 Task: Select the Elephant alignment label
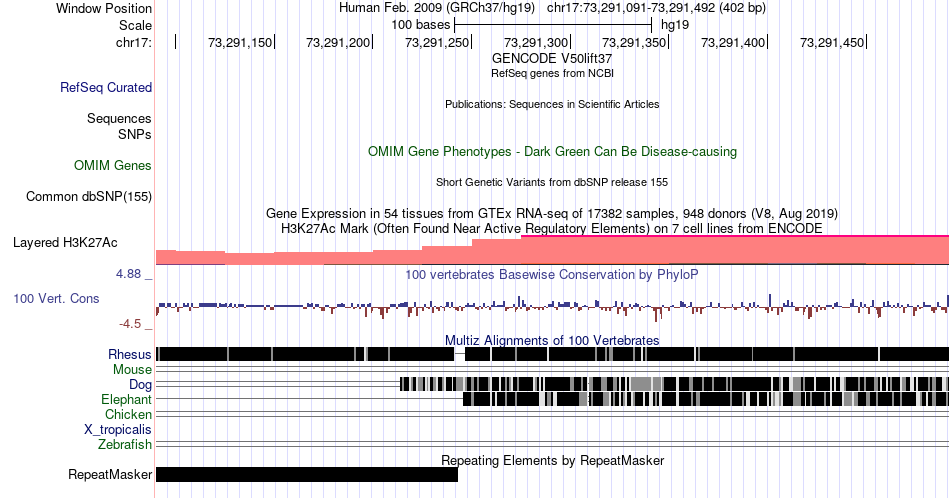pos(127,400)
